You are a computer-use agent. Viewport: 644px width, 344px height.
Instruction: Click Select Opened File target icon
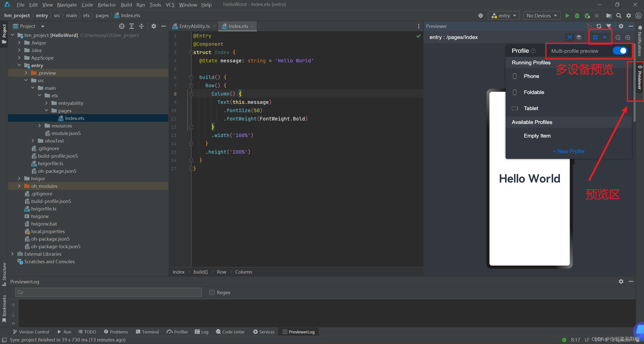tap(122, 26)
